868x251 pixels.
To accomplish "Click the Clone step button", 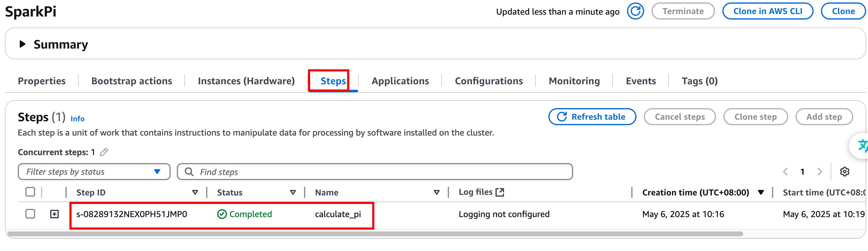I will click(755, 116).
